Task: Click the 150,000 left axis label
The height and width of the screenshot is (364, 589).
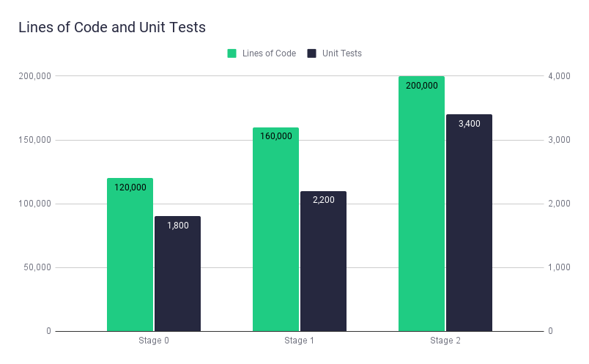Action: [34, 140]
